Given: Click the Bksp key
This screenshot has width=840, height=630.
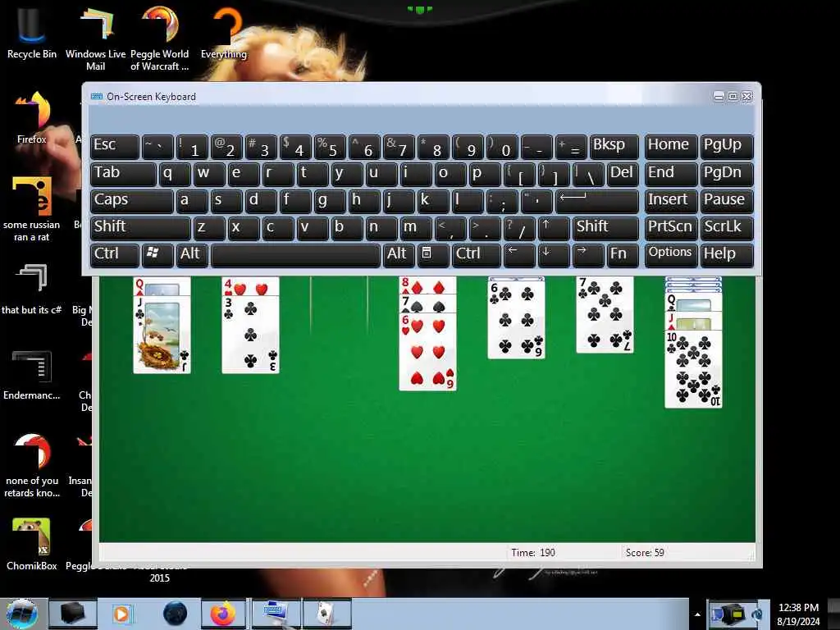Looking at the screenshot, I should point(614,146).
